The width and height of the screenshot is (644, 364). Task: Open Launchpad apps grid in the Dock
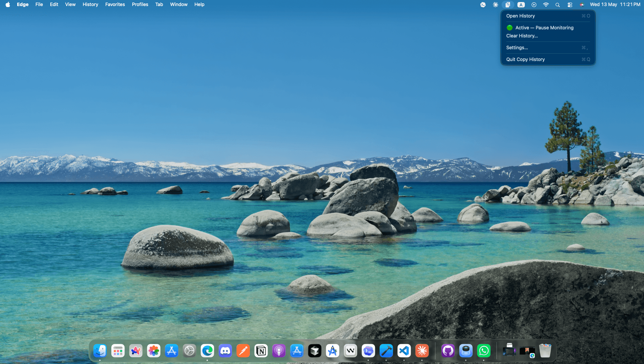pos(118,351)
